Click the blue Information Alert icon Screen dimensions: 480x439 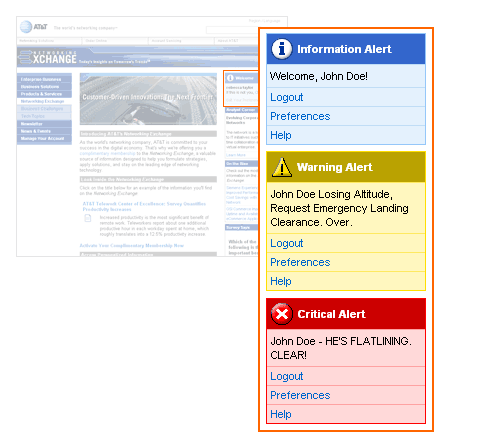click(x=282, y=49)
